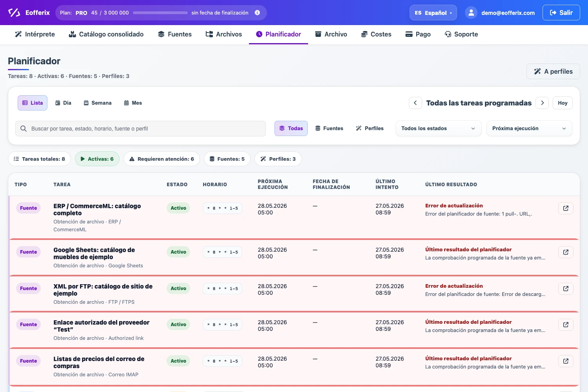Viewport: 588px width, 392px height.
Task: Open row link icon for ERP / CommerceML task
Action: [x=566, y=208]
